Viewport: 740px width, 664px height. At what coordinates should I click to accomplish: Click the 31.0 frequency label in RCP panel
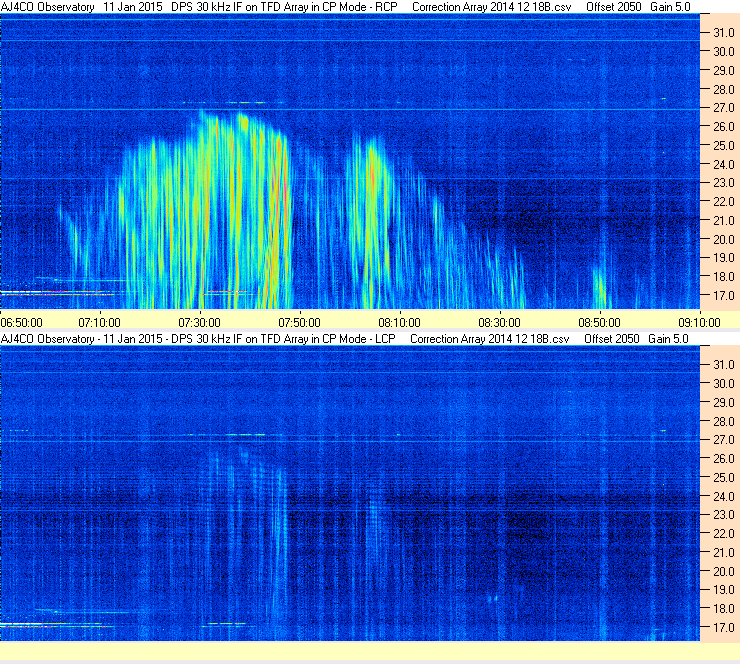pos(723,33)
